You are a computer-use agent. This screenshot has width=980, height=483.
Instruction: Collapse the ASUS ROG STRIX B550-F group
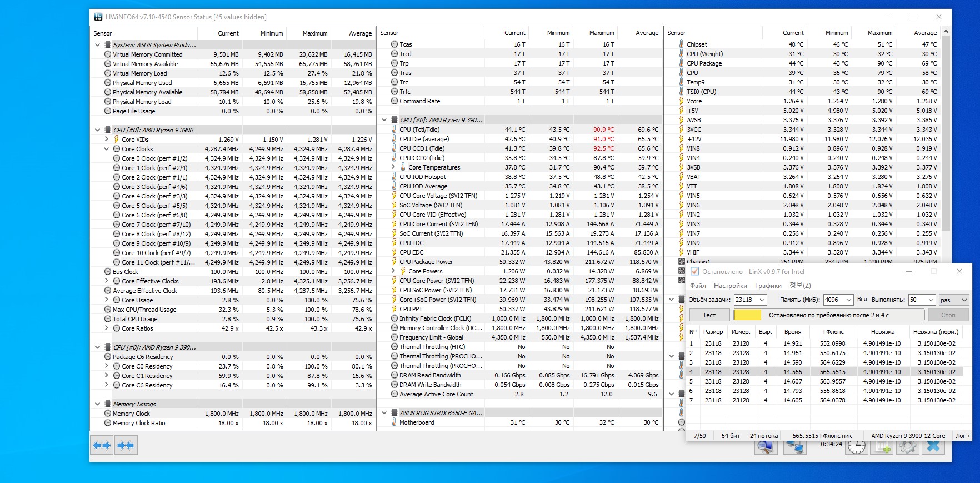[x=384, y=413]
